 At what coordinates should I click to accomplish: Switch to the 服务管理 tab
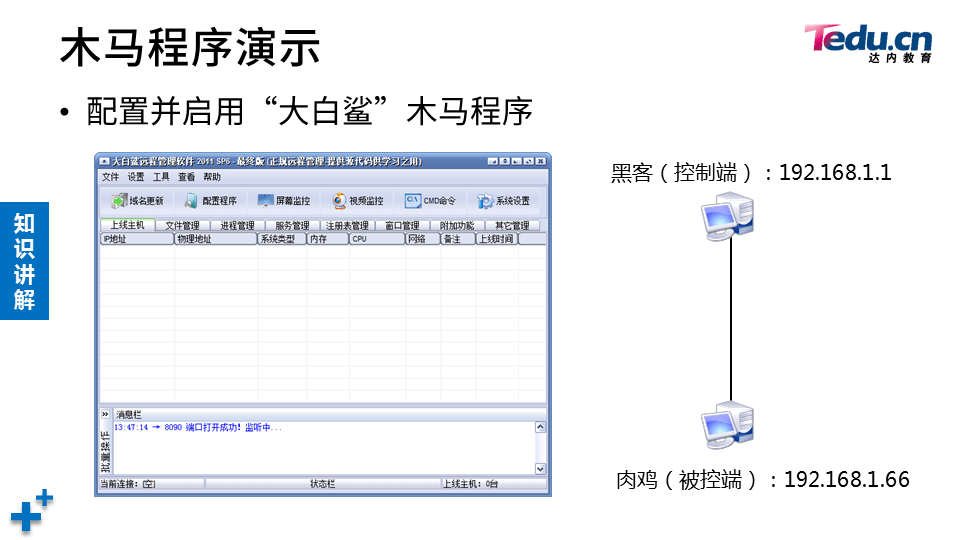(x=292, y=225)
